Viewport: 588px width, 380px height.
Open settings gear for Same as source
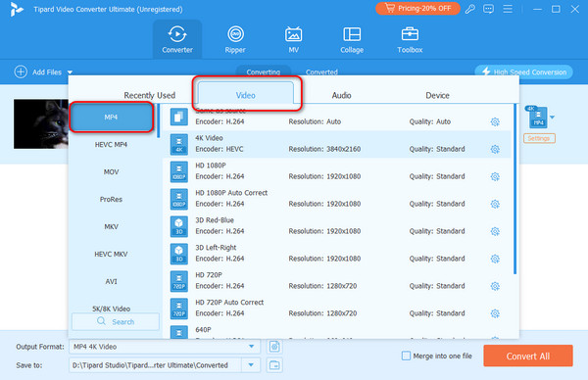point(495,121)
